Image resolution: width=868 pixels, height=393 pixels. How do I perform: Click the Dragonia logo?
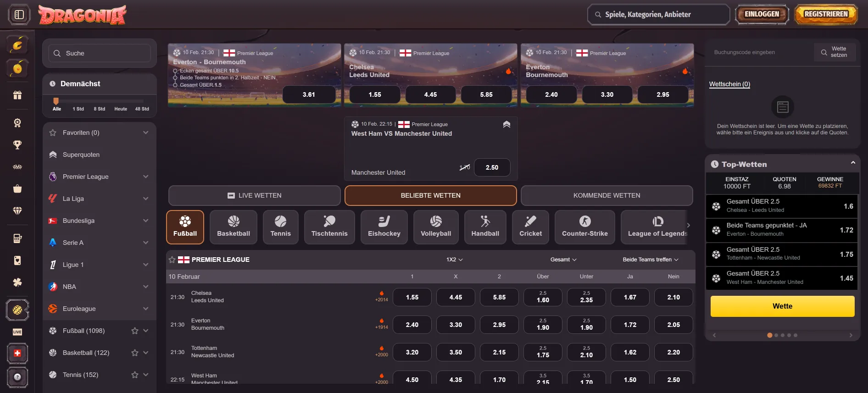click(x=82, y=15)
